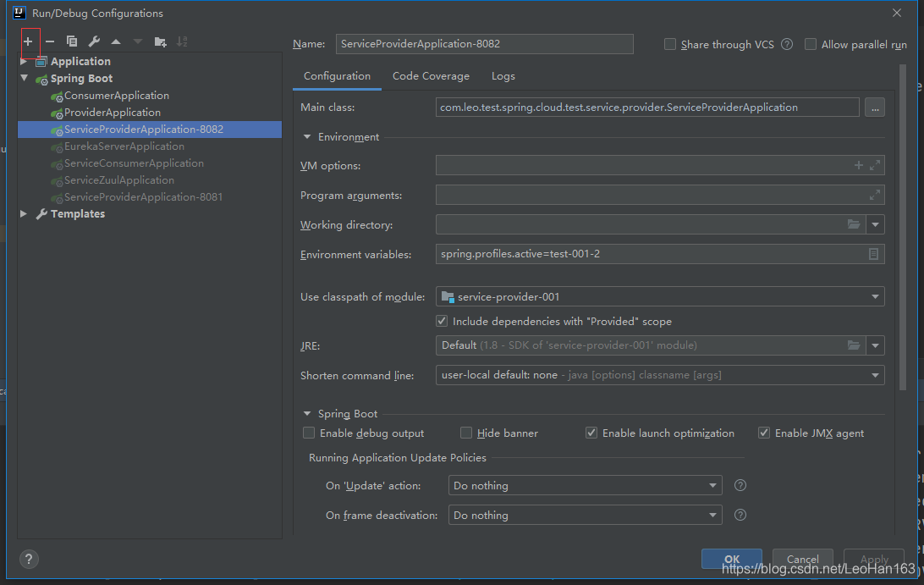This screenshot has height=585, width=924.
Task: Open Use classpath of module dropdown
Action: pos(875,296)
